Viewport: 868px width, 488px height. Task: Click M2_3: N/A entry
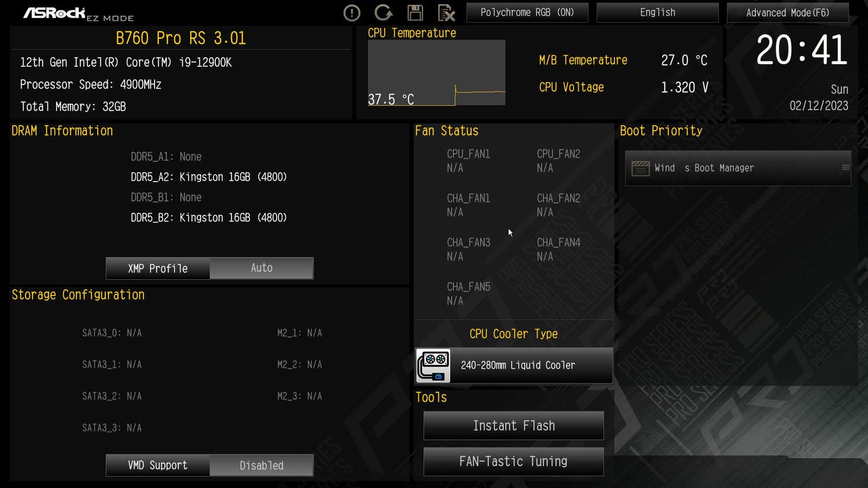(x=300, y=396)
